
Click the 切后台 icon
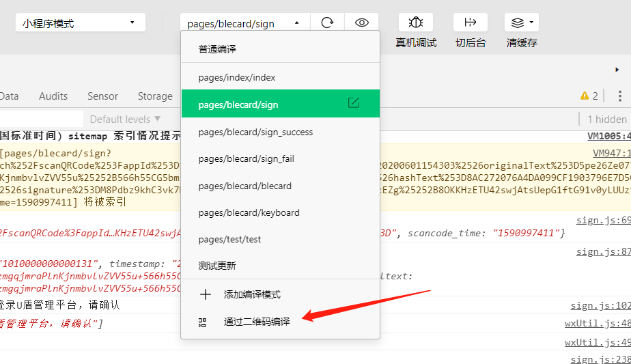[470, 22]
